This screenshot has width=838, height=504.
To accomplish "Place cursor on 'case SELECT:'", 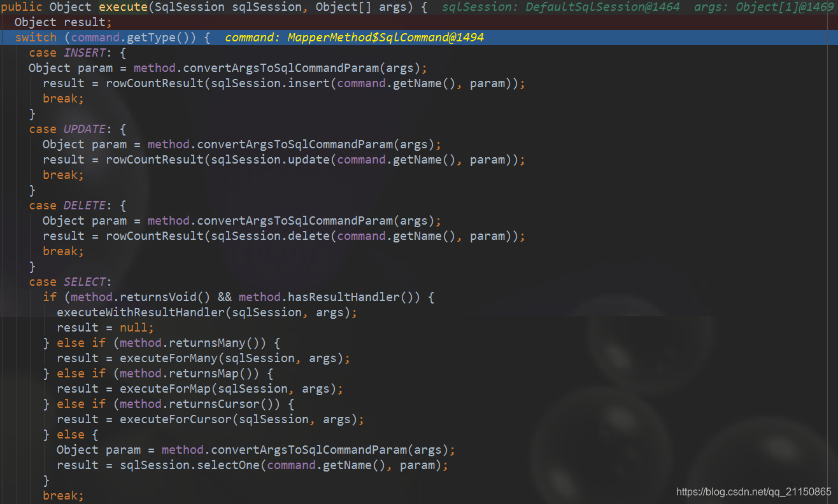I will 70,282.
